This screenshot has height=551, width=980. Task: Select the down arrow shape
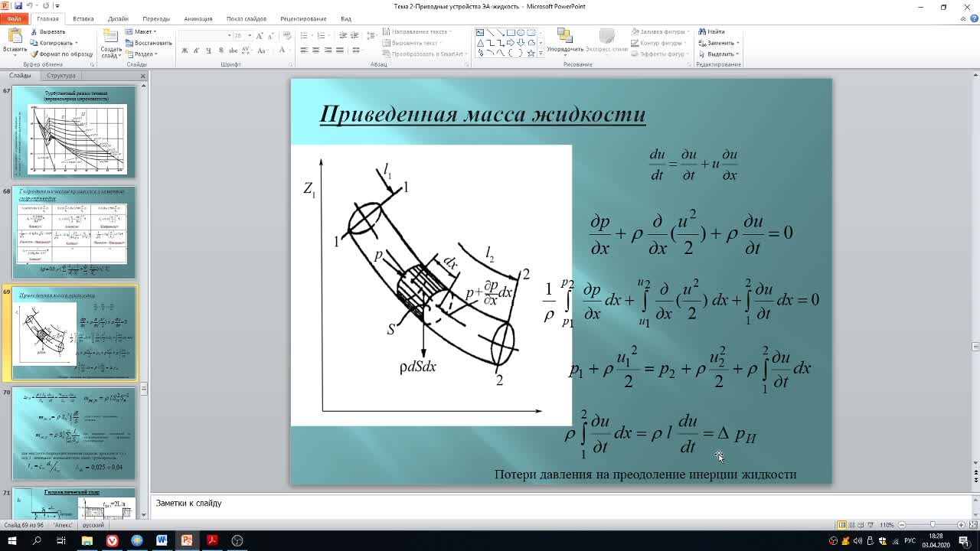pos(521,43)
